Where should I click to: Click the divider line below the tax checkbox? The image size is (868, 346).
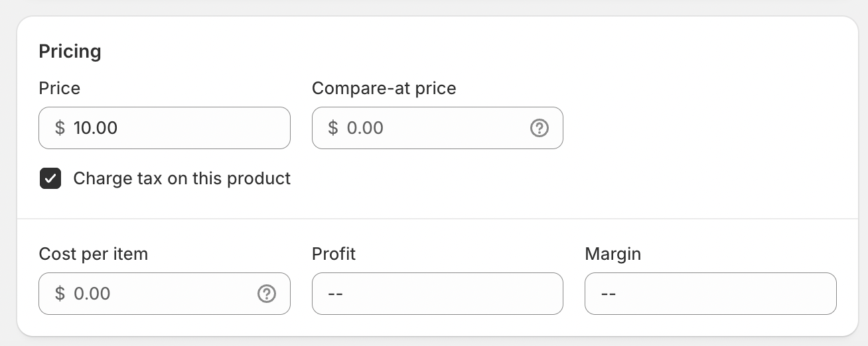(x=437, y=219)
